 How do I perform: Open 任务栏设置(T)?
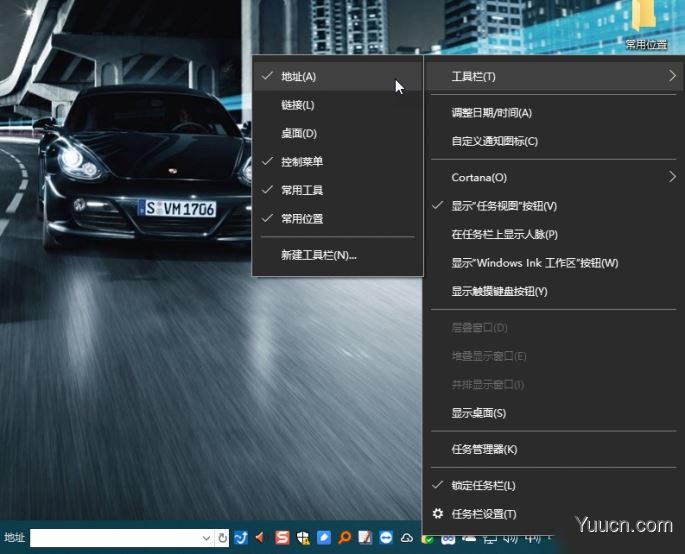tap(554, 514)
